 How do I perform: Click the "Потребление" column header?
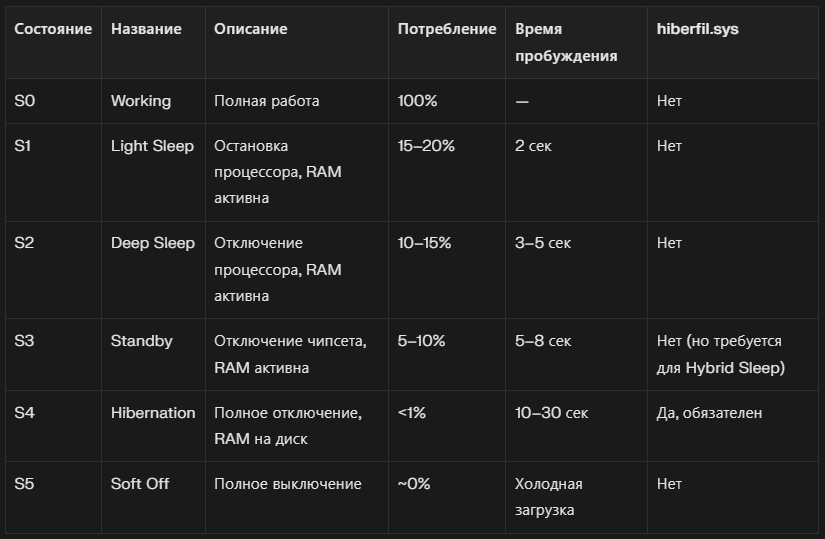[x=446, y=29]
